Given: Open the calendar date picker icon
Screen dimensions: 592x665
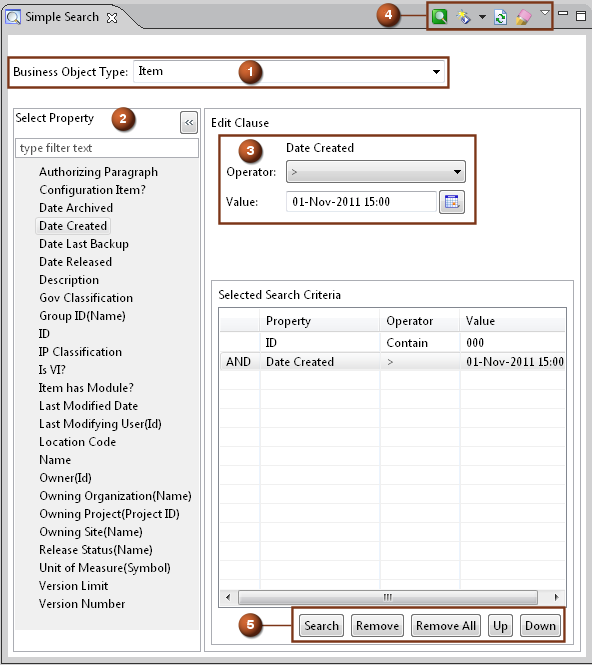Looking at the screenshot, I should pyautogui.click(x=452, y=202).
